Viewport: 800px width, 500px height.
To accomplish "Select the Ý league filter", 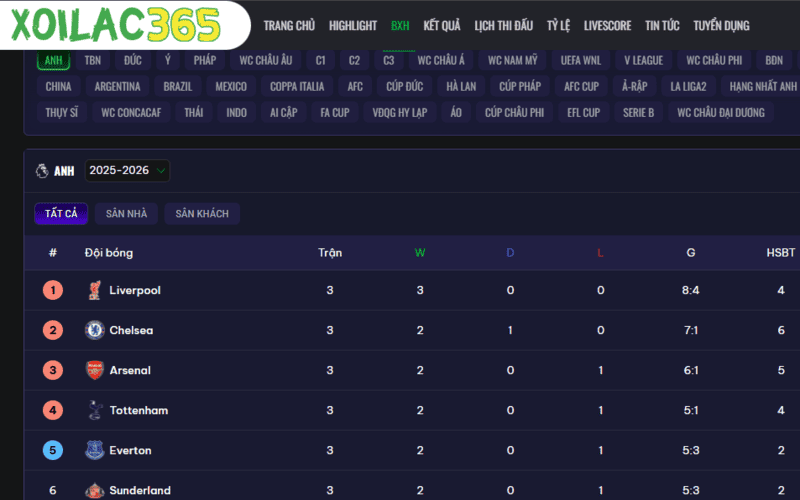I will tap(167, 60).
